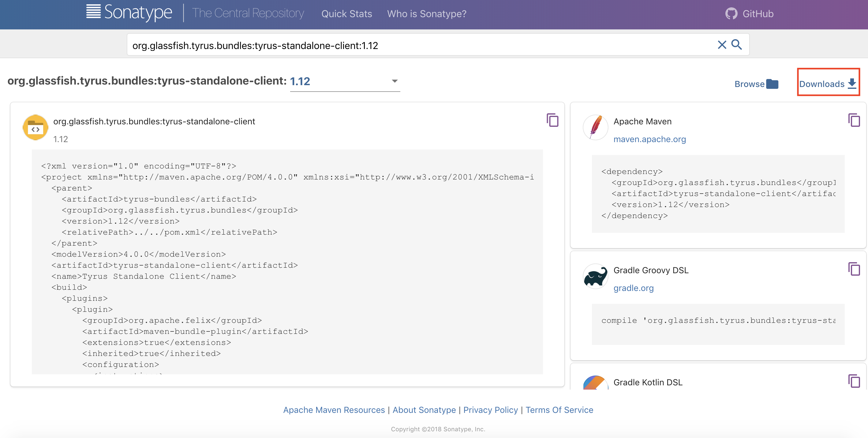This screenshot has height=438, width=868.
Task: Copy Gradle Kotlin DSL snippet
Action: 854,381
